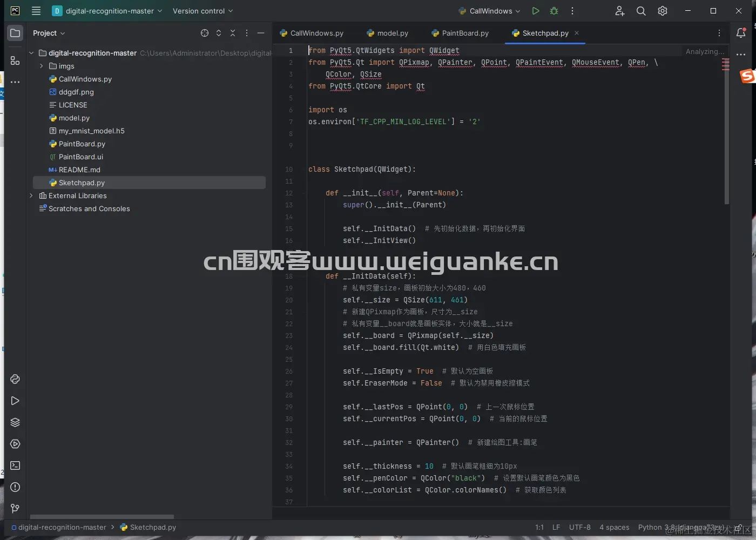Hide the Project panel

[x=261, y=33]
